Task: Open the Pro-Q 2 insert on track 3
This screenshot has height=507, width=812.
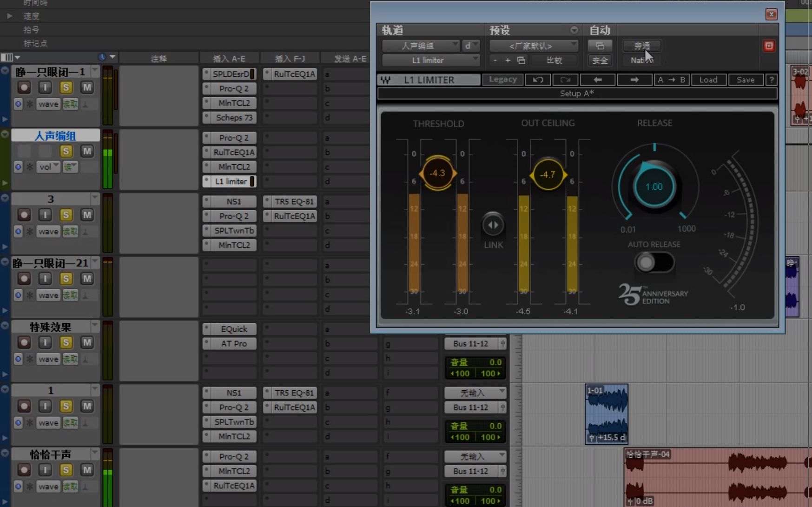Action: click(x=233, y=216)
